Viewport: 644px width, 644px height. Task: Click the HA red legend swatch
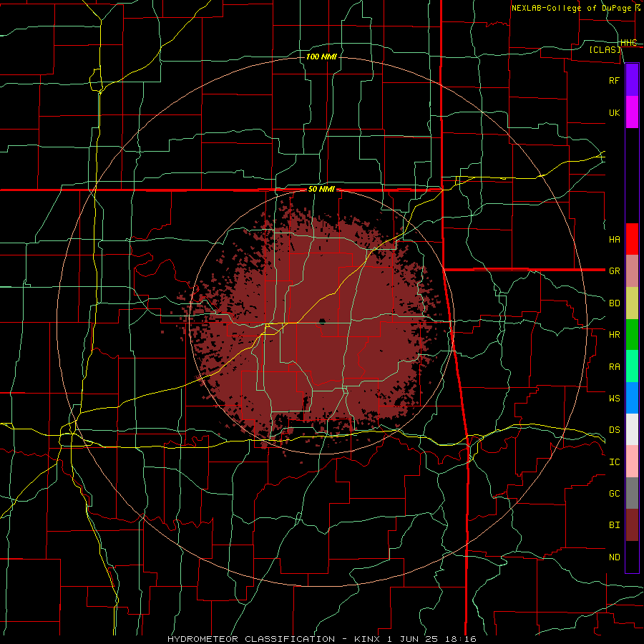(x=632, y=239)
